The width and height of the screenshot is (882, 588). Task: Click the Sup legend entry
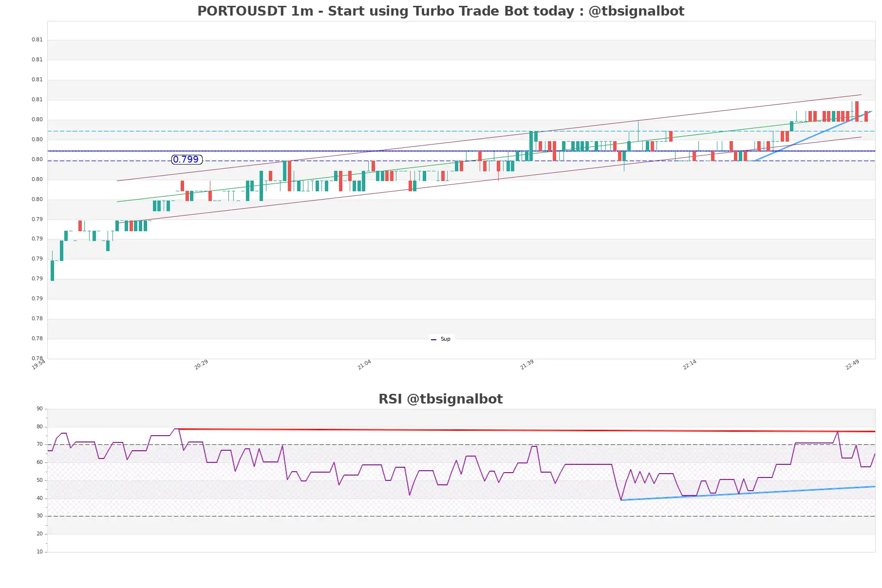[x=441, y=339]
